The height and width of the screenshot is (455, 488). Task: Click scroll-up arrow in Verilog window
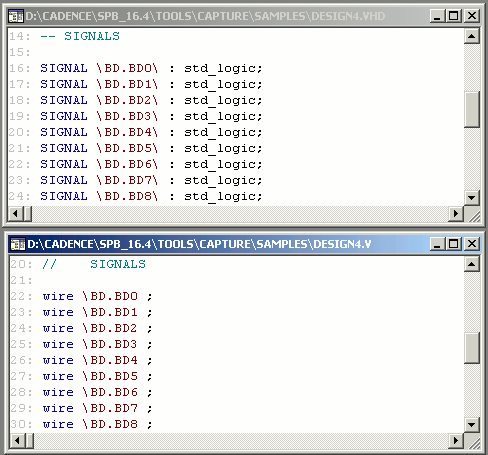[x=472, y=264]
